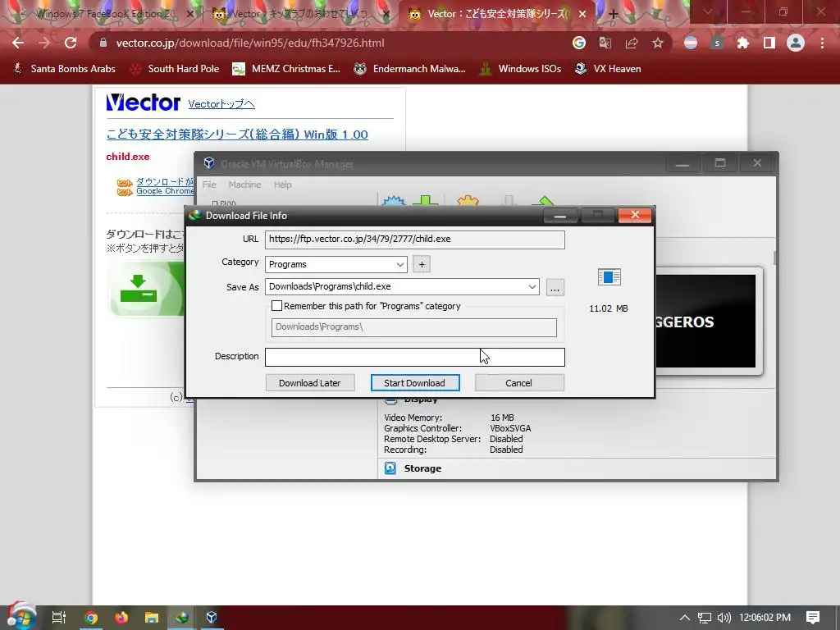Screen dimensions: 840x630
Task: Browse for folder with the ellipsis button
Action: pyautogui.click(x=555, y=288)
